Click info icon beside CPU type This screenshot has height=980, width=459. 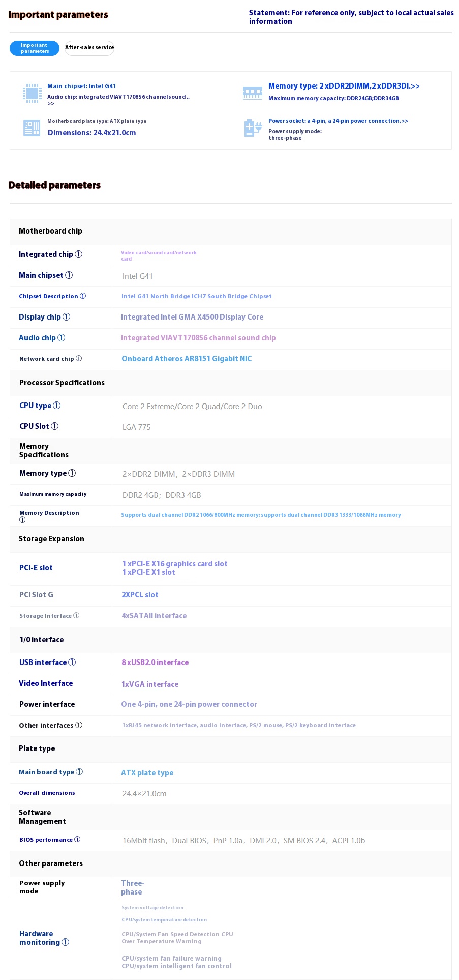[x=57, y=406]
